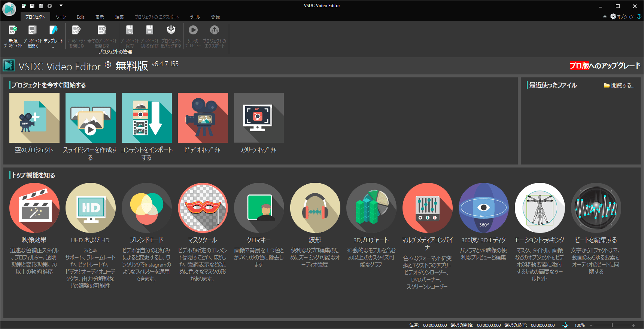Open the ブレンドモード feature icon
This screenshot has width=644, height=329.
pyautogui.click(x=147, y=208)
